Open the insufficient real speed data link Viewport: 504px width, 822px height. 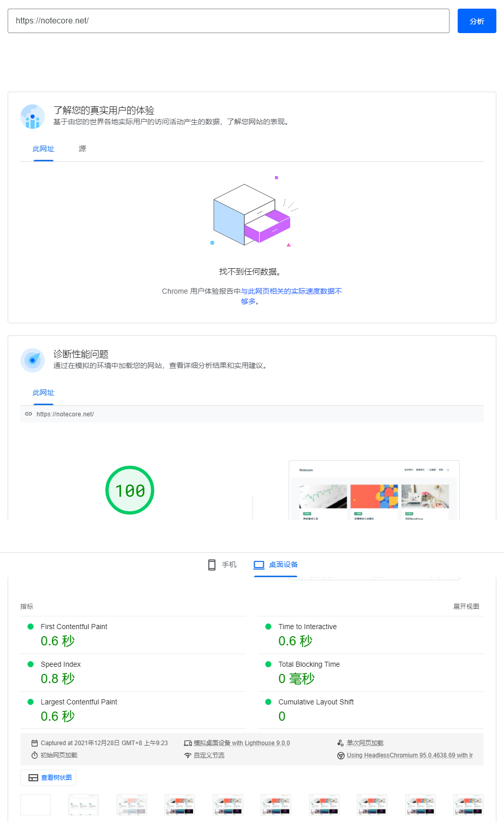pos(291,291)
